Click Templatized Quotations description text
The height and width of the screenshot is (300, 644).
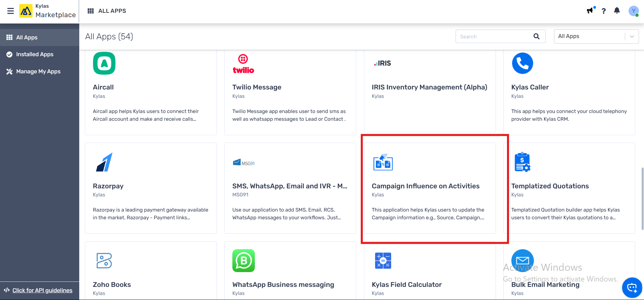[x=565, y=214]
